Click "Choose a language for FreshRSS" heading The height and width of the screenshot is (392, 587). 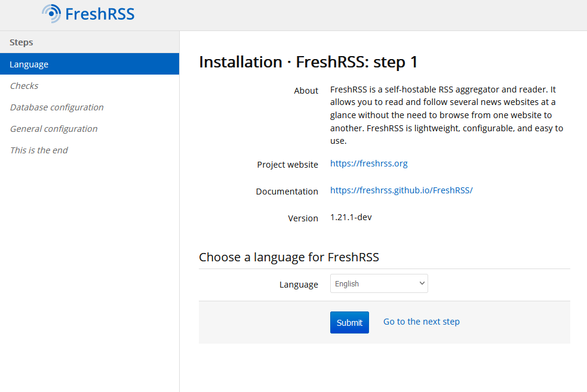[289, 257]
